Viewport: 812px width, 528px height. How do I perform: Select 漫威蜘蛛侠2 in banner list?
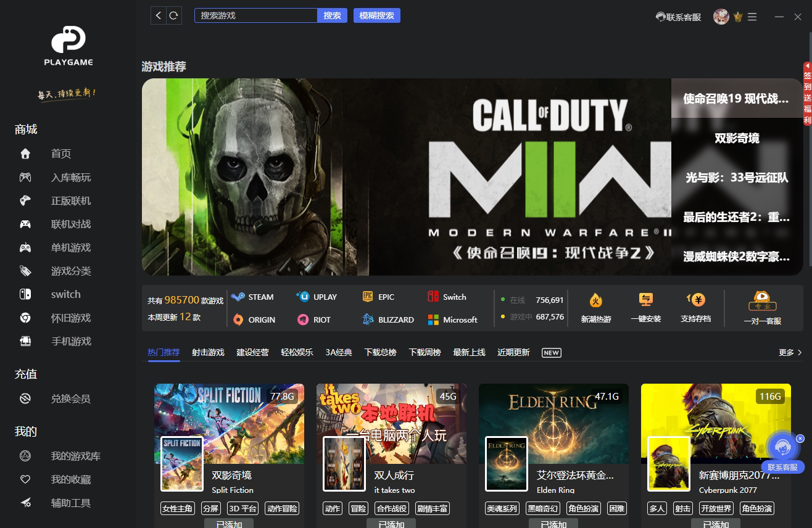(x=737, y=257)
